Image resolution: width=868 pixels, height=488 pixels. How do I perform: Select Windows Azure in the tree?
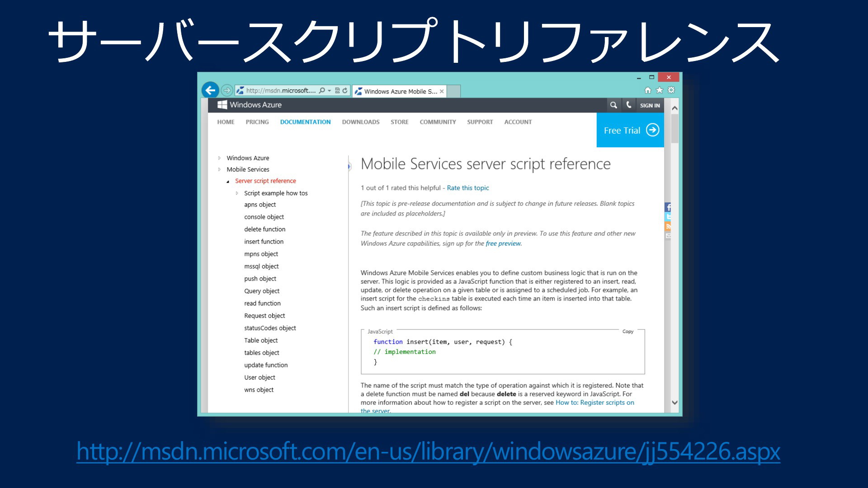click(248, 158)
